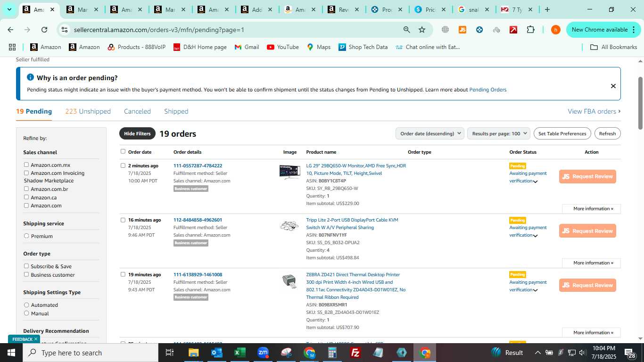Open the Order date (descending) sort dropdown
Image resolution: width=644 pixels, height=362 pixels.
(430, 133)
